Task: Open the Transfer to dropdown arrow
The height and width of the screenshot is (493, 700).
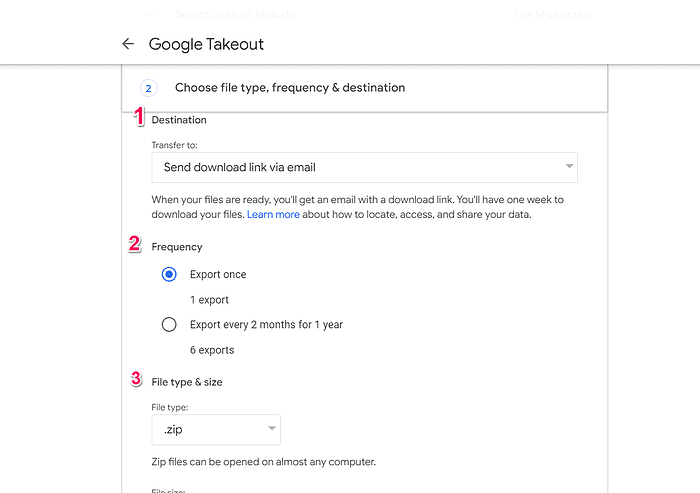Action: [x=569, y=166]
